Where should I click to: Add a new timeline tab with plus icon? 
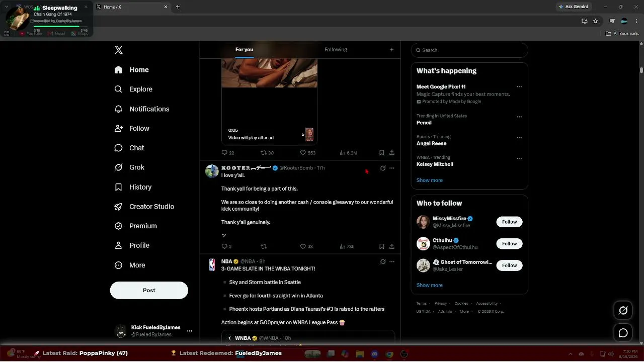[391, 50]
